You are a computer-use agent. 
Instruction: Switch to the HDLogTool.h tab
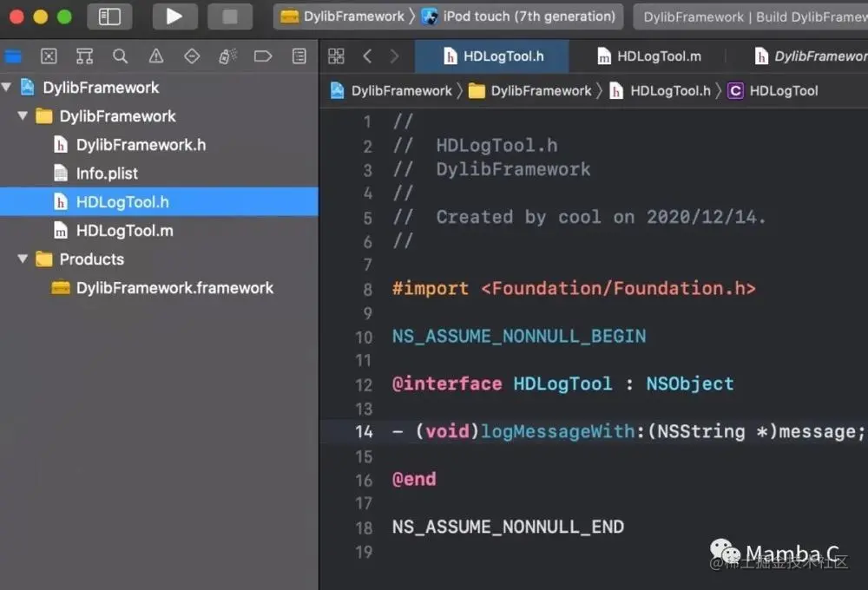pyautogui.click(x=491, y=56)
